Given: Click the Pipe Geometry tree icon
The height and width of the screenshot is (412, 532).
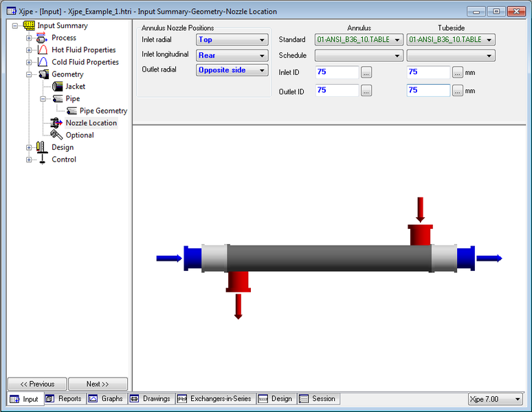Looking at the screenshot, I should [71, 111].
